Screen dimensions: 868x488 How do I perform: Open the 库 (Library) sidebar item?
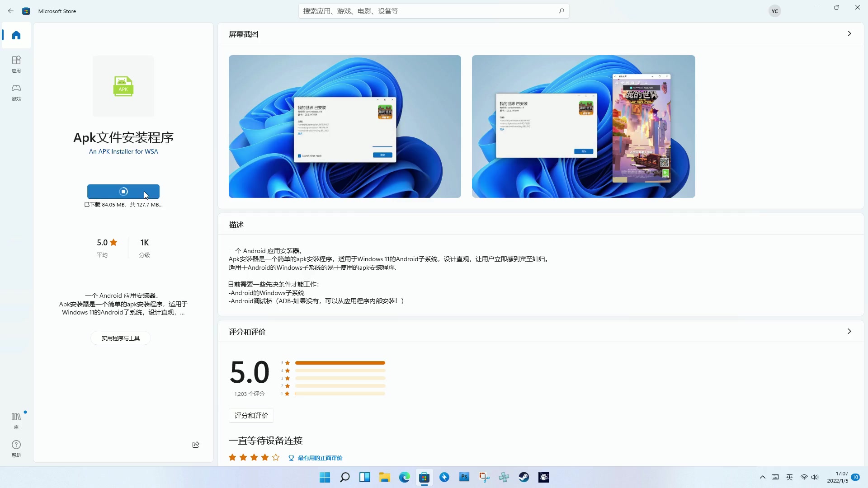click(x=16, y=421)
